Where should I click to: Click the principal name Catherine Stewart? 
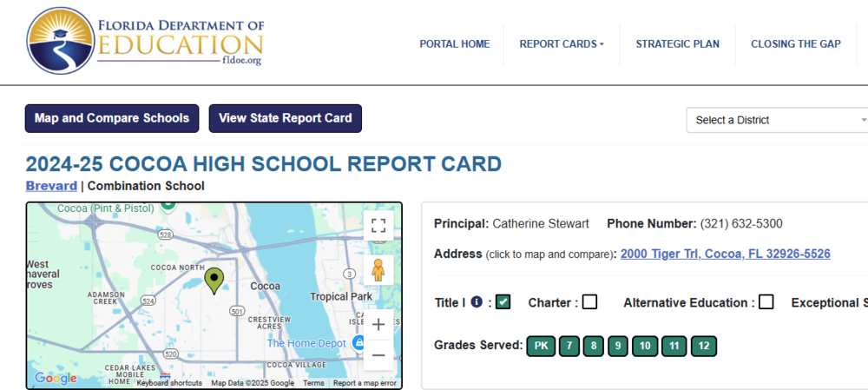click(x=541, y=224)
